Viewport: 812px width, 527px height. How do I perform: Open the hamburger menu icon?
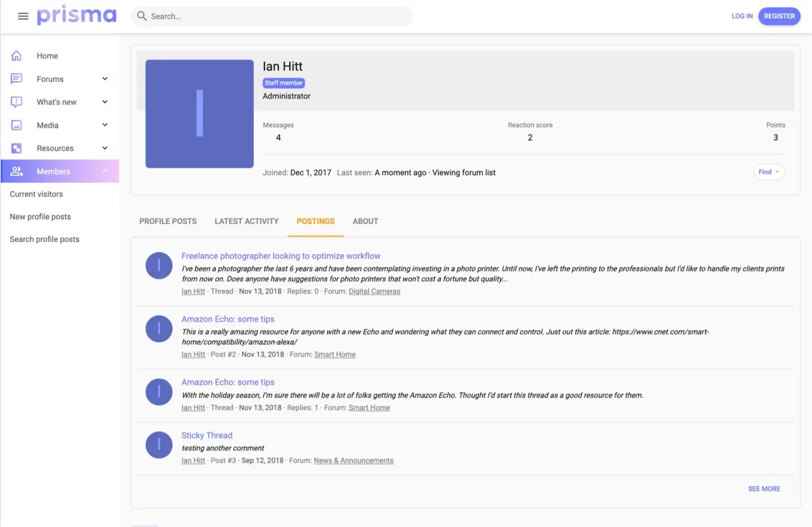[x=23, y=17]
